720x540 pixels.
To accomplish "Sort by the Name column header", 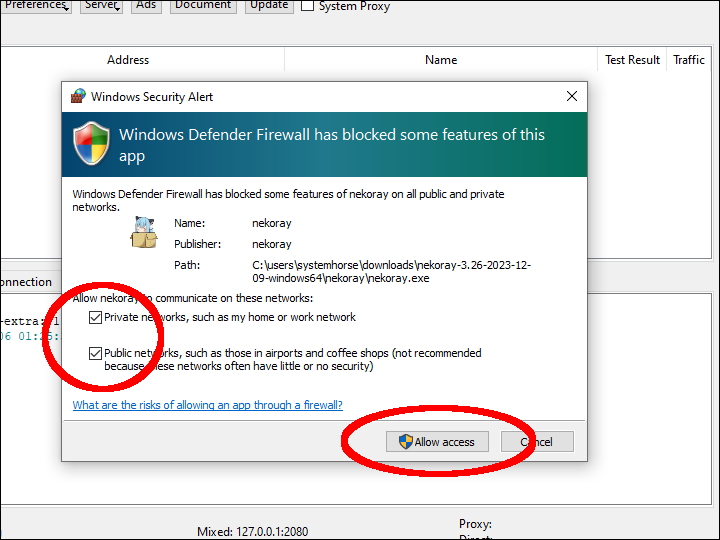I will (x=441, y=60).
